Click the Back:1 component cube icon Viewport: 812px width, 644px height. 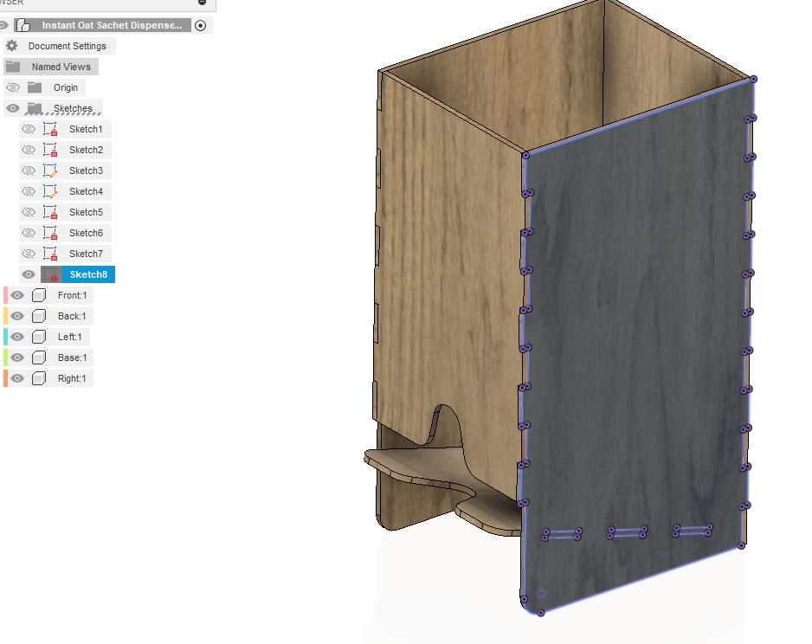39,316
